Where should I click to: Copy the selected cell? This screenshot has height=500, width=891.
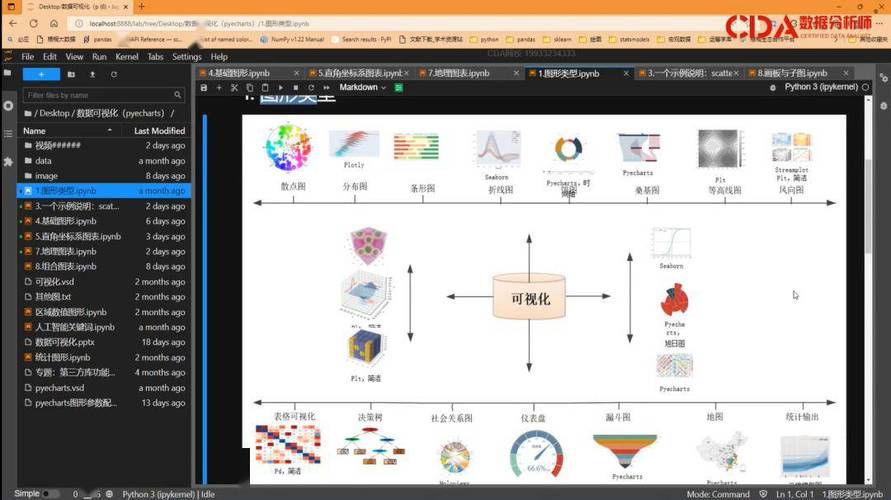pos(249,88)
